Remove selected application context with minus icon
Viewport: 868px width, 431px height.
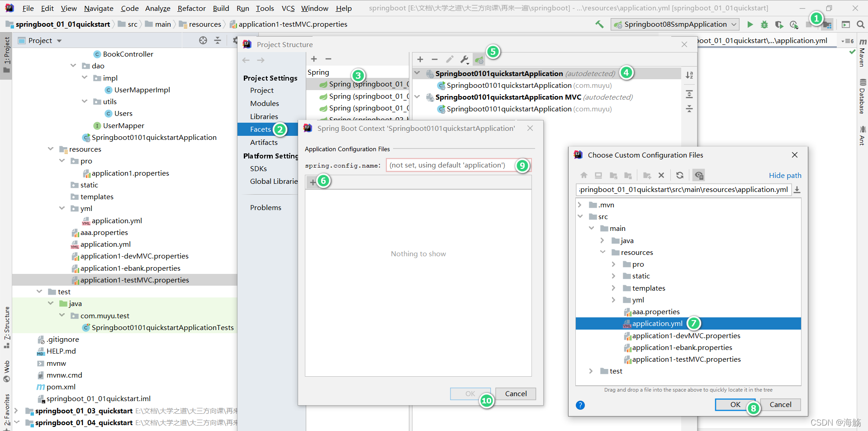(435, 59)
